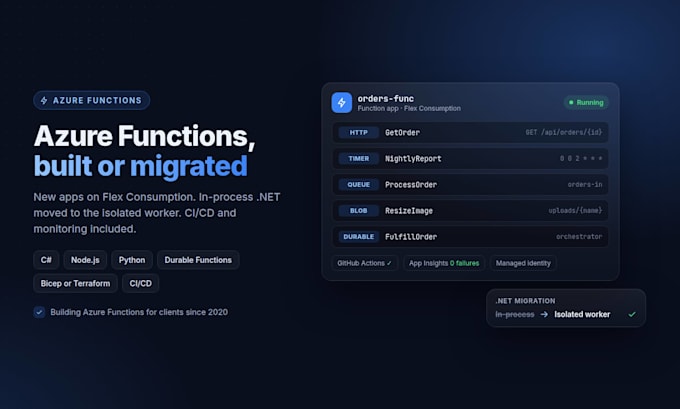Click the struck-through In-process text
This screenshot has width=680, height=409.
(x=515, y=314)
